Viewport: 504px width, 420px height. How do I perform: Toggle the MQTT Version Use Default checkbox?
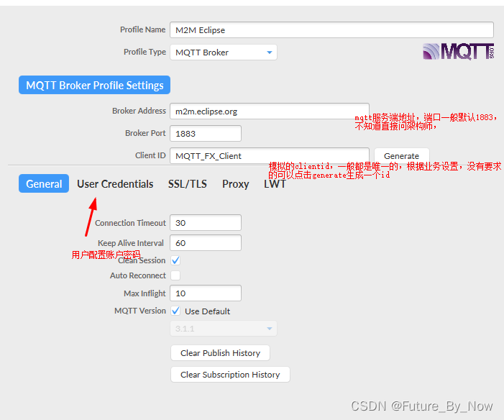[x=175, y=311]
